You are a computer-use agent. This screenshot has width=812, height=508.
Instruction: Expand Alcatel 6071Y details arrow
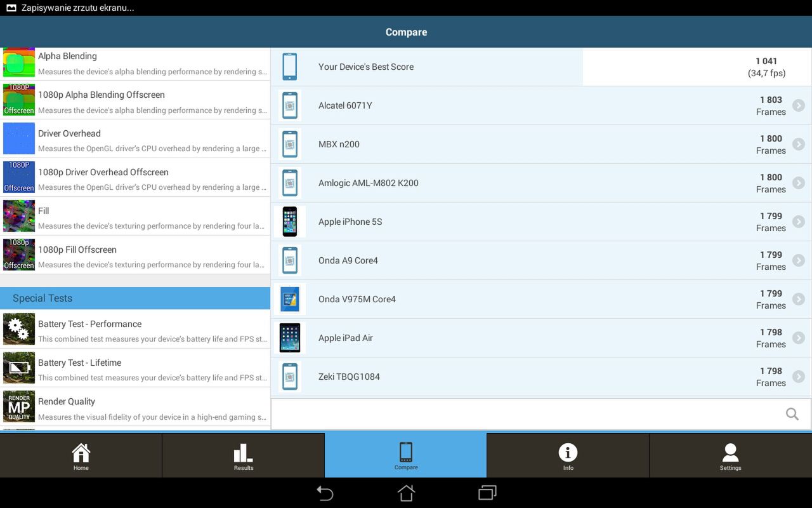pos(799,105)
